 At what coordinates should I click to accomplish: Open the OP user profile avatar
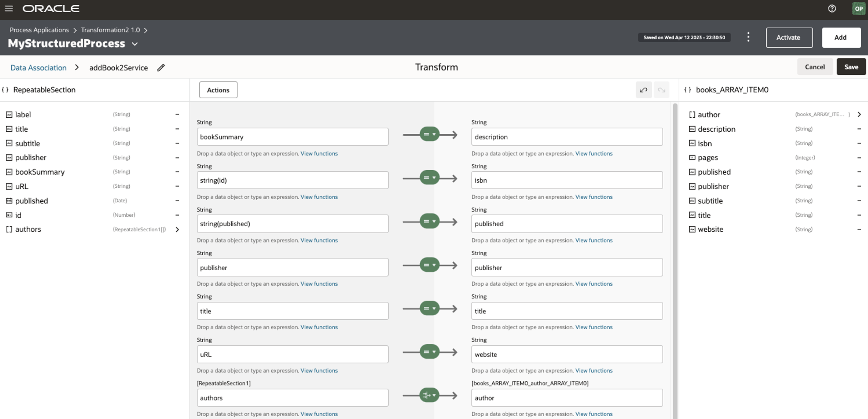coord(858,9)
